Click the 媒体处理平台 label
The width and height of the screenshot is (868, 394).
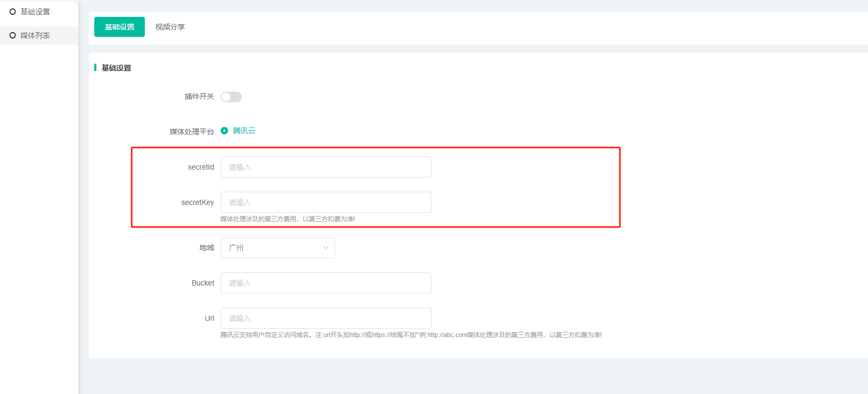click(192, 132)
